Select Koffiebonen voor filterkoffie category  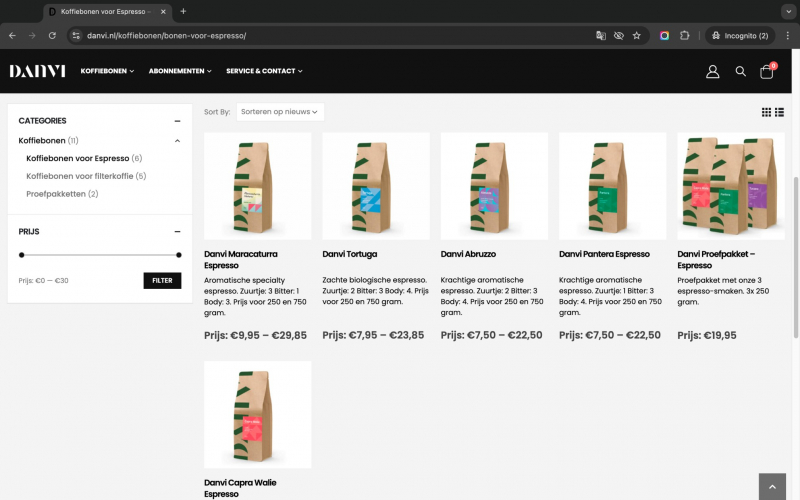point(86,176)
